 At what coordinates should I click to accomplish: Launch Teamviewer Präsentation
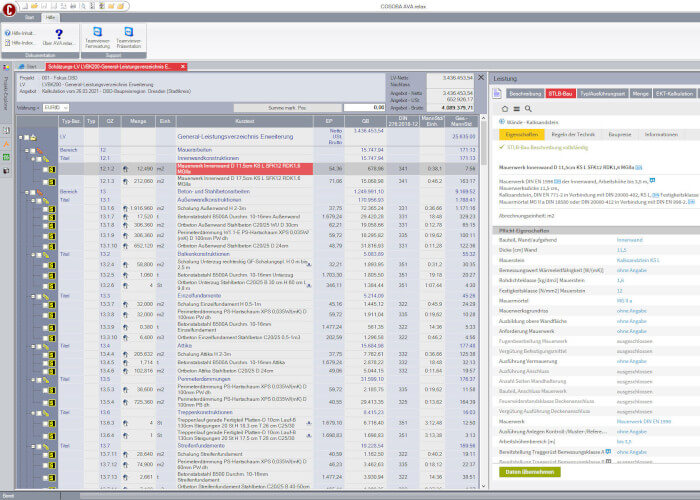point(129,38)
